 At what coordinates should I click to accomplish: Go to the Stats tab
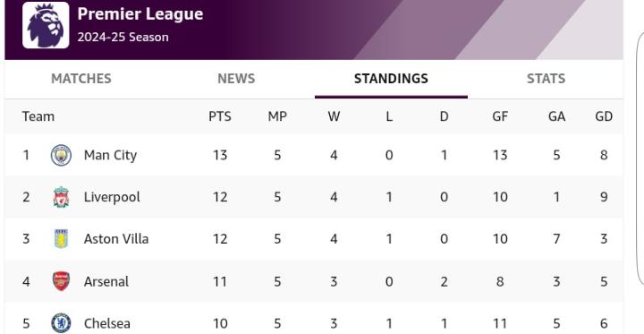(546, 79)
